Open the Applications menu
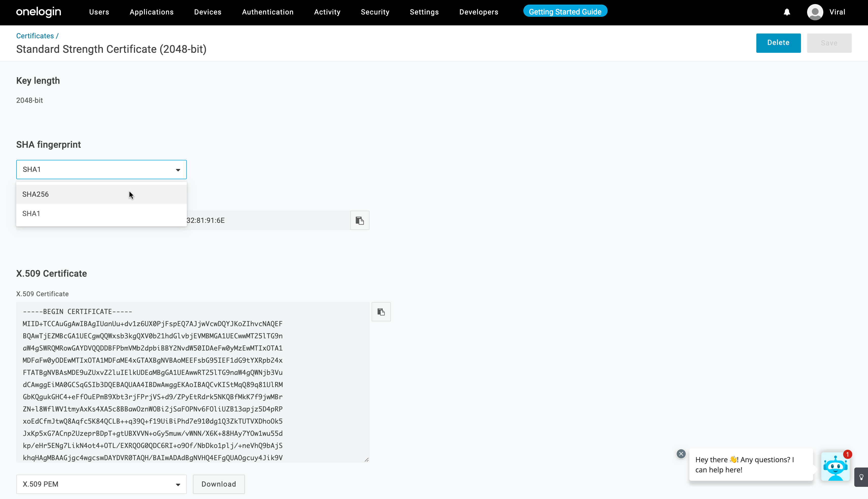The height and width of the screenshot is (499, 868). [x=152, y=12]
